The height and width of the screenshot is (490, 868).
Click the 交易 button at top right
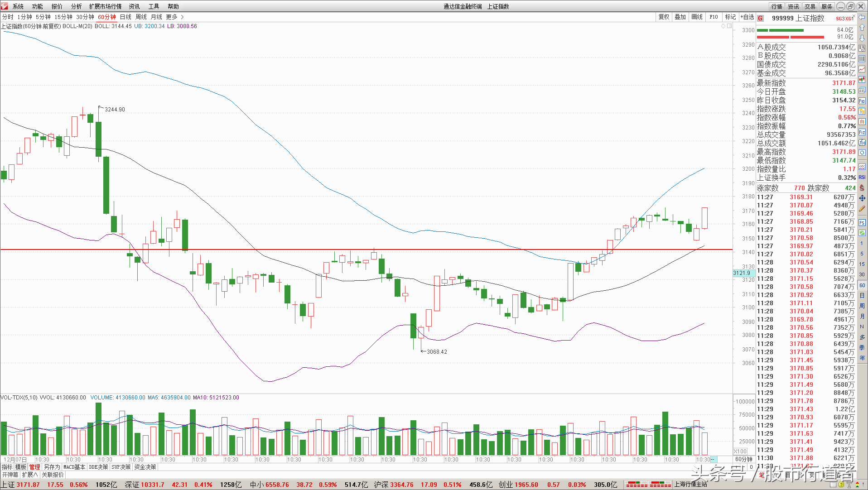[x=810, y=6]
